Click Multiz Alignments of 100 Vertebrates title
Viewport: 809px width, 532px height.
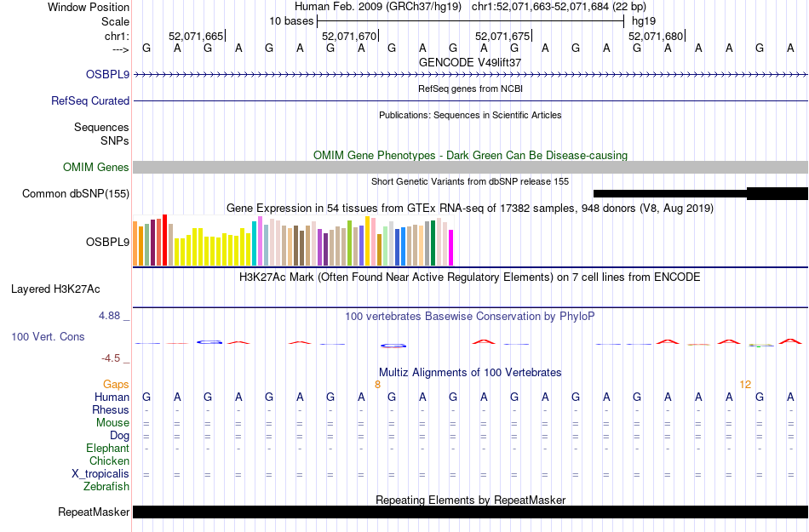[470, 372]
